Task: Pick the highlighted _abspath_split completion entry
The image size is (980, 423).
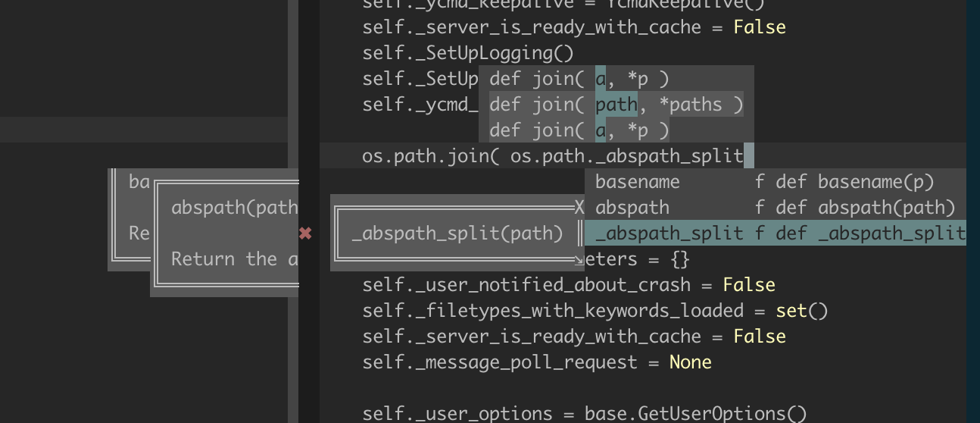Action: [x=669, y=233]
